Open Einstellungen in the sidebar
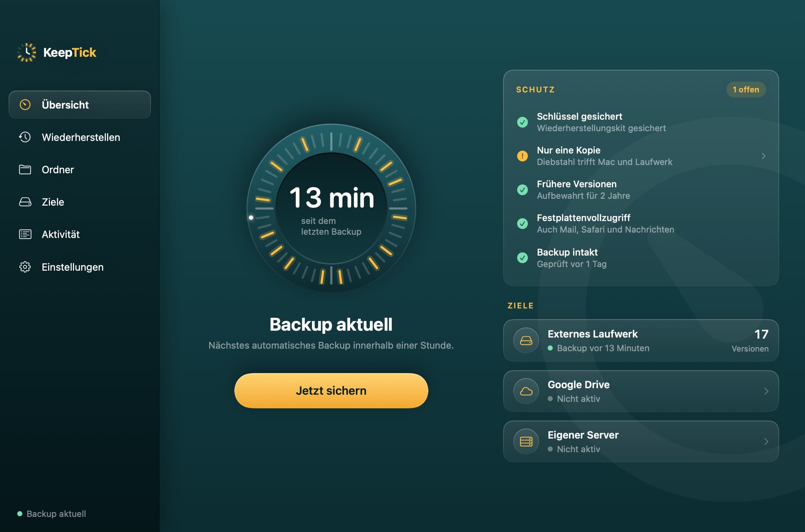 80,267
